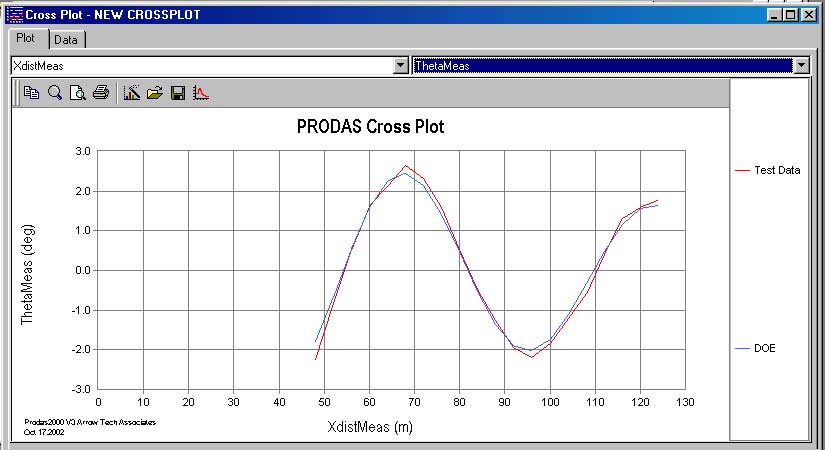
Task: Open the chart properties editor icon
Action: (x=131, y=93)
